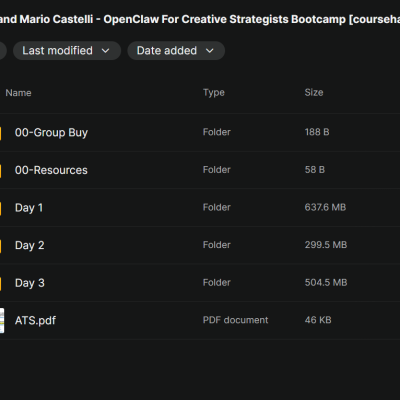
Task: Click the folder icon beside Day 2
Action: [x=1, y=246]
